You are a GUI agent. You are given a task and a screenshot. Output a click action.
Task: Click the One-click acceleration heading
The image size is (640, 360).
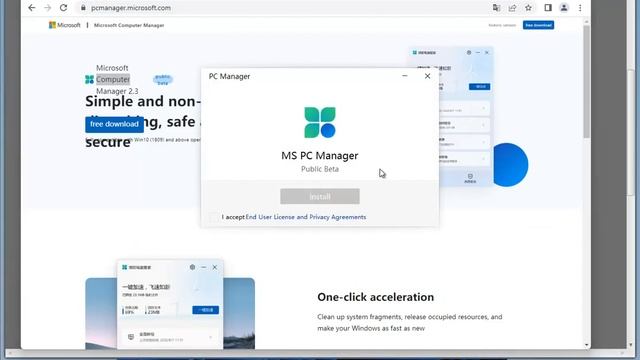[x=376, y=297]
